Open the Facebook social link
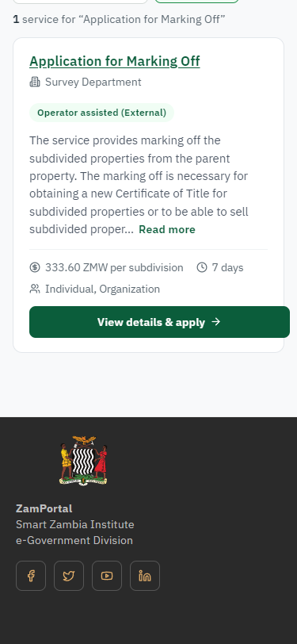The image size is (297, 644). pyautogui.click(x=31, y=576)
